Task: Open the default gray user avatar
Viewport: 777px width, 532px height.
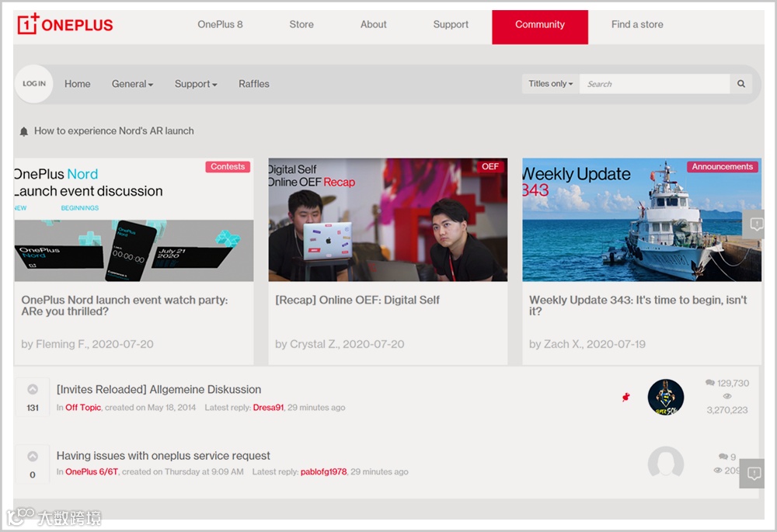Action: coord(666,463)
